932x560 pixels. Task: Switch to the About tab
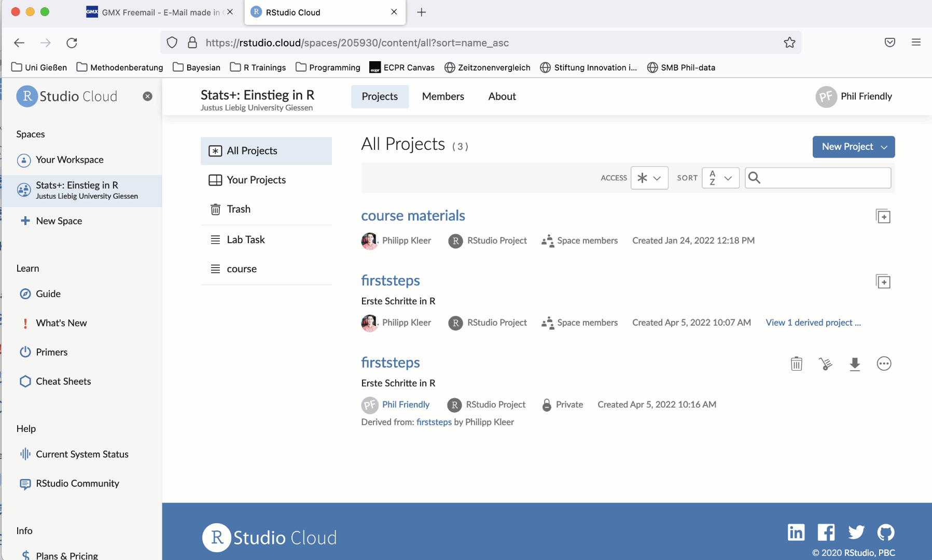tap(502, 96)
